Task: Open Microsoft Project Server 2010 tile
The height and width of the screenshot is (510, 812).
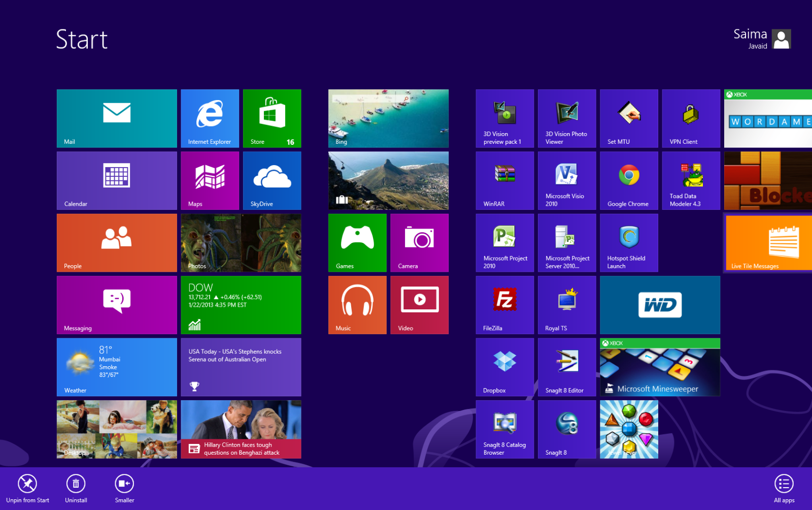Action: point(567,243)
